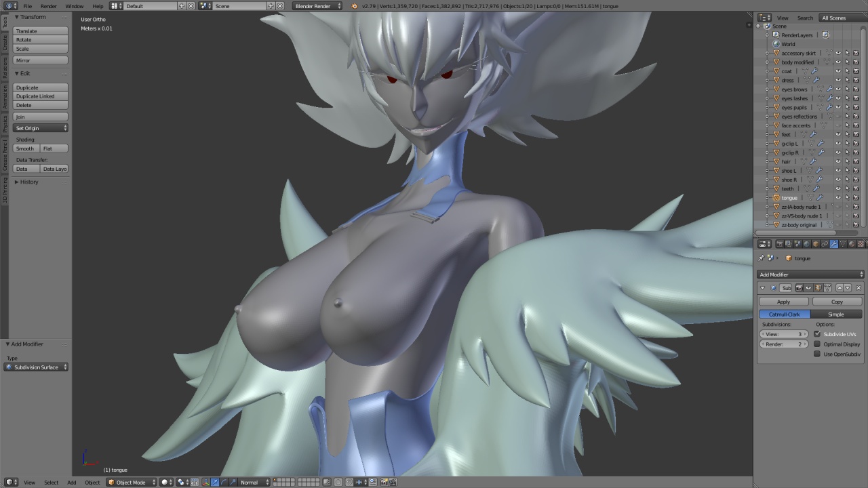Collapse the Subsurf modifier panel triangle
Image resolution: width=868 pixels, height=488 pixels.
pyautogui.click(x=763, y=288)
